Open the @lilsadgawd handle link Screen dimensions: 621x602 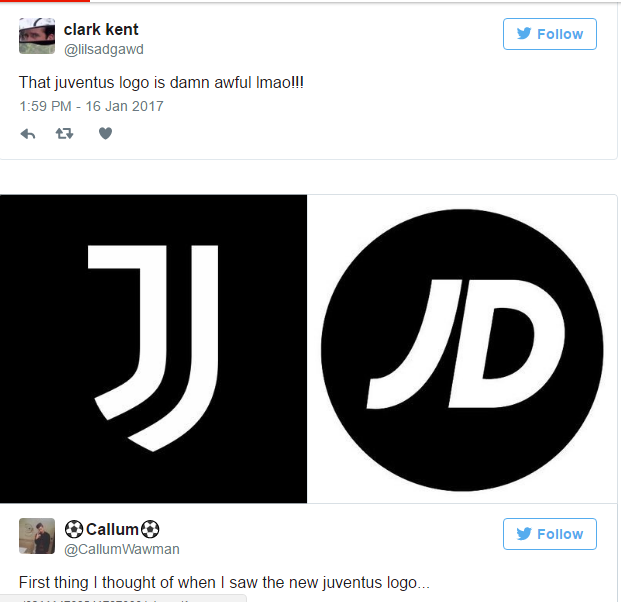(104, 50)
